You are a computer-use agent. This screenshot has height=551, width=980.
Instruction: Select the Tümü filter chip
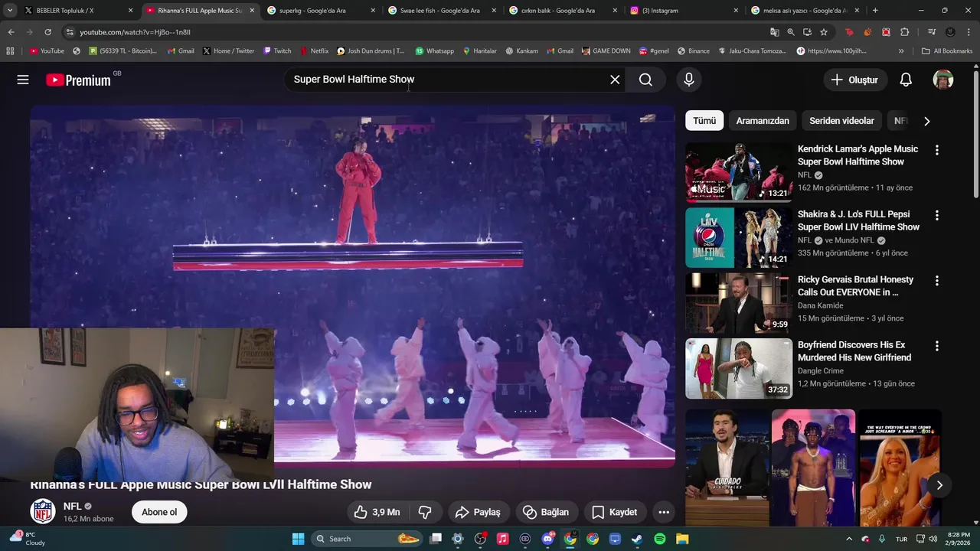(704, 121)
